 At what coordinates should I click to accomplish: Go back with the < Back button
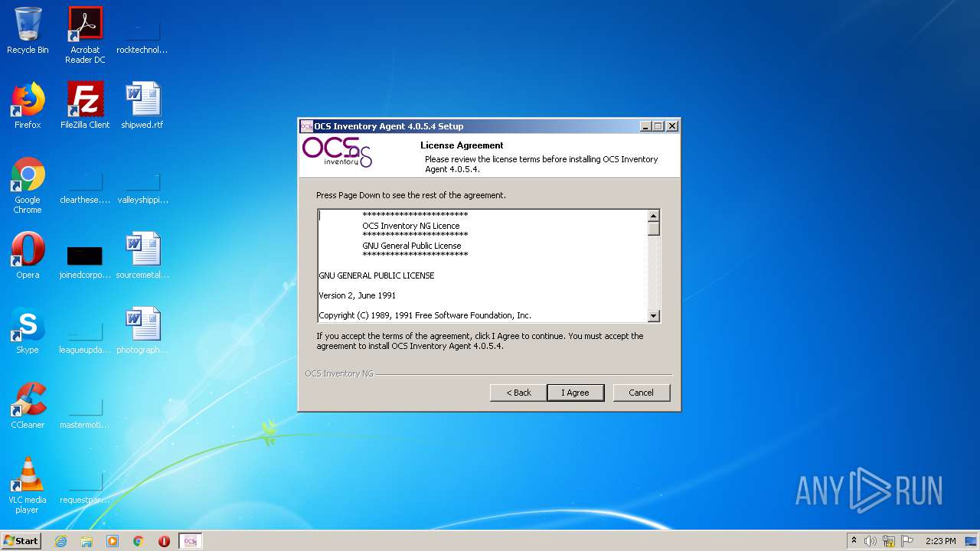(518, 393)
